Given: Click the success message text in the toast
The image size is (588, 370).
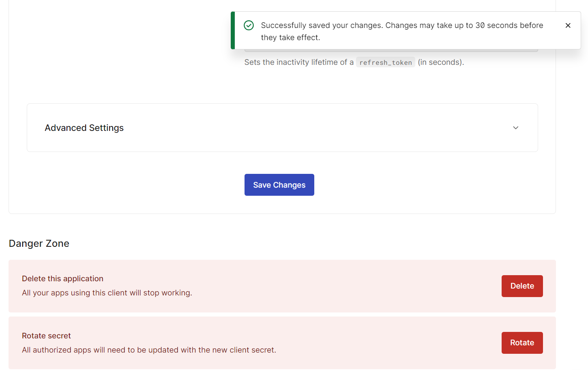Looking at the screenshot, I should click(402, 31).
